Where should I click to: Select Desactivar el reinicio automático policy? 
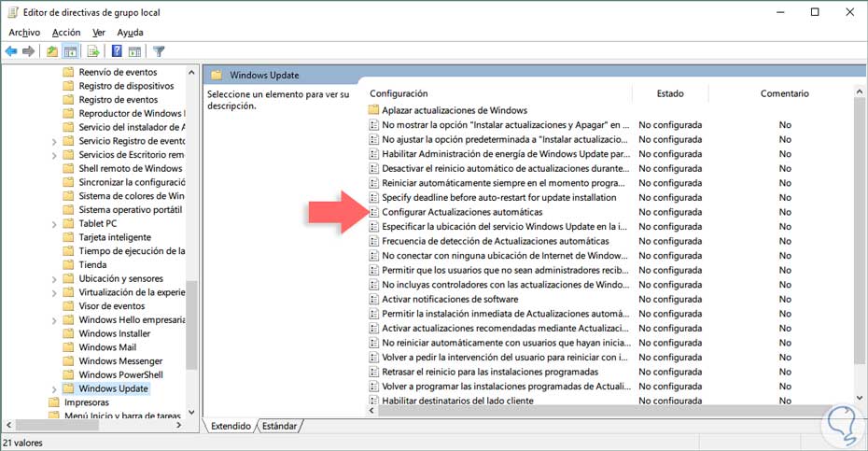(x=506, y=168)
